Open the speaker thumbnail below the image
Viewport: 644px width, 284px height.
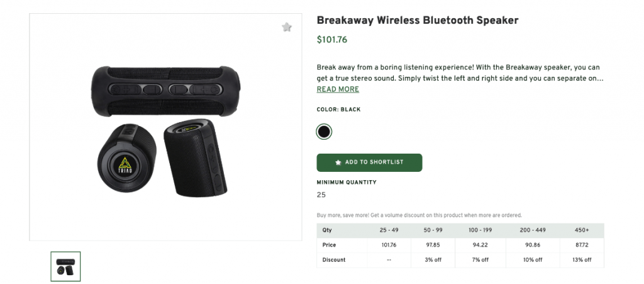65,266
